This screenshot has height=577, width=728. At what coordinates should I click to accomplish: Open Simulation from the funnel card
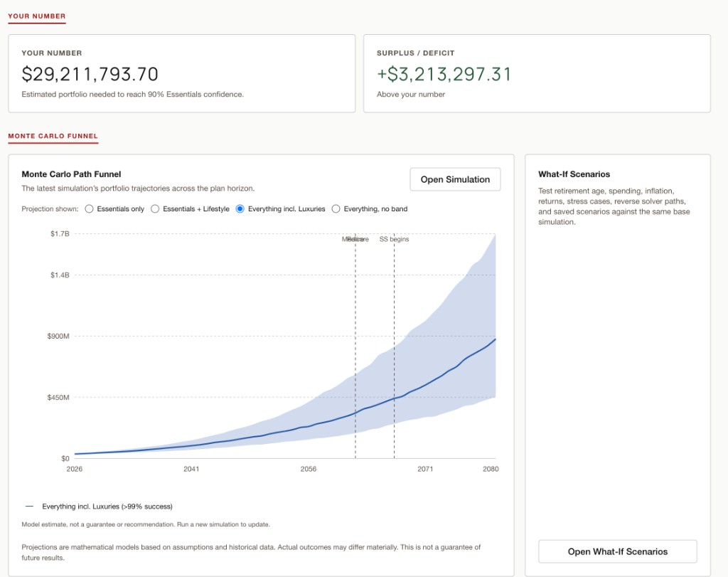pos(455,179)
